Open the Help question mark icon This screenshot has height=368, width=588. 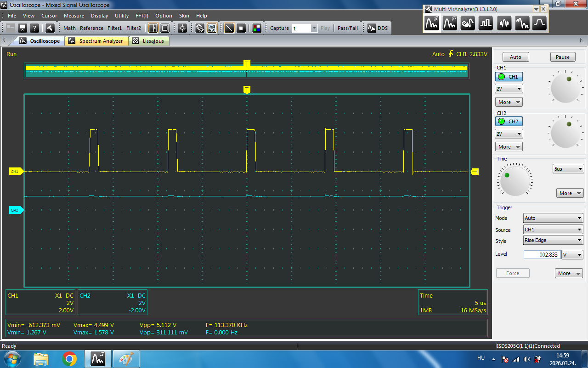tap(34, 28)
